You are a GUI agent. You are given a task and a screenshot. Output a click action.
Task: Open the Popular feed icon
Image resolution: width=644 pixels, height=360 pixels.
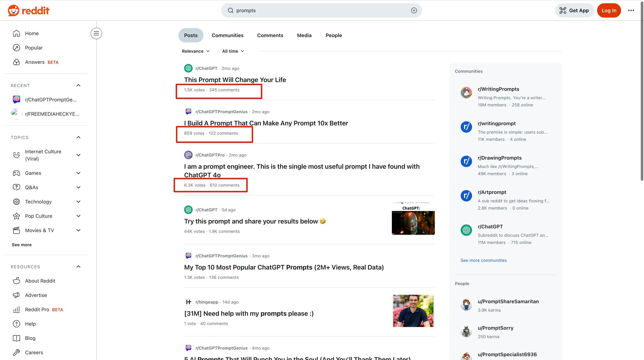pos(16,48)
